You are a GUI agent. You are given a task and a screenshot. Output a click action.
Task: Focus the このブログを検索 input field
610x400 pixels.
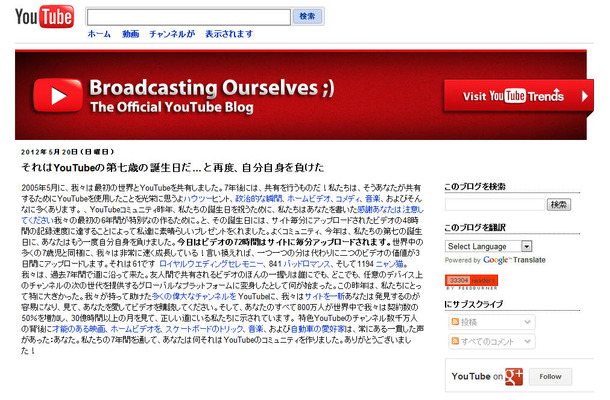click(x=495, y=205)
